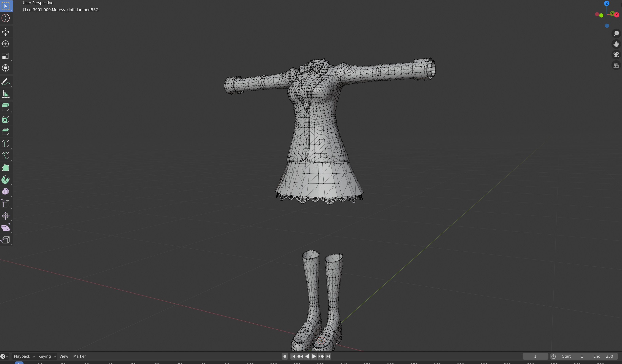Toggle use preview range clock icon
The image size is (622, 364).
pyautogui.click(x=554, y=356)
